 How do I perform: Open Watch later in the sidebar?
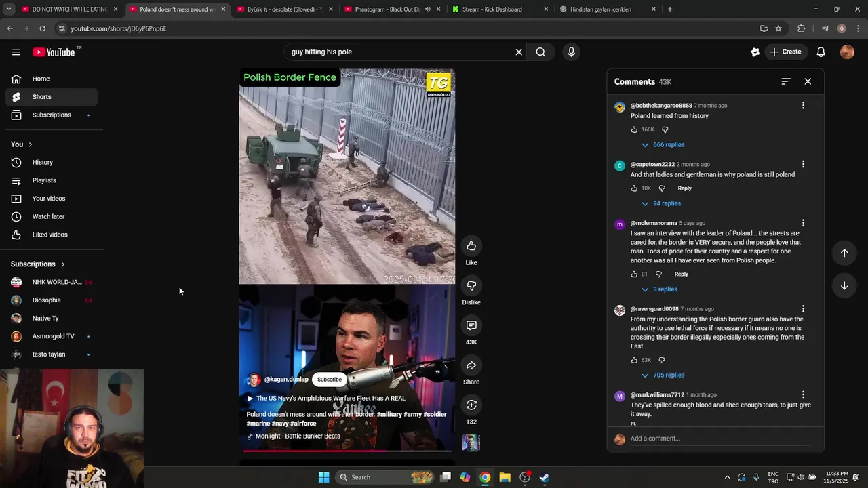52,217
